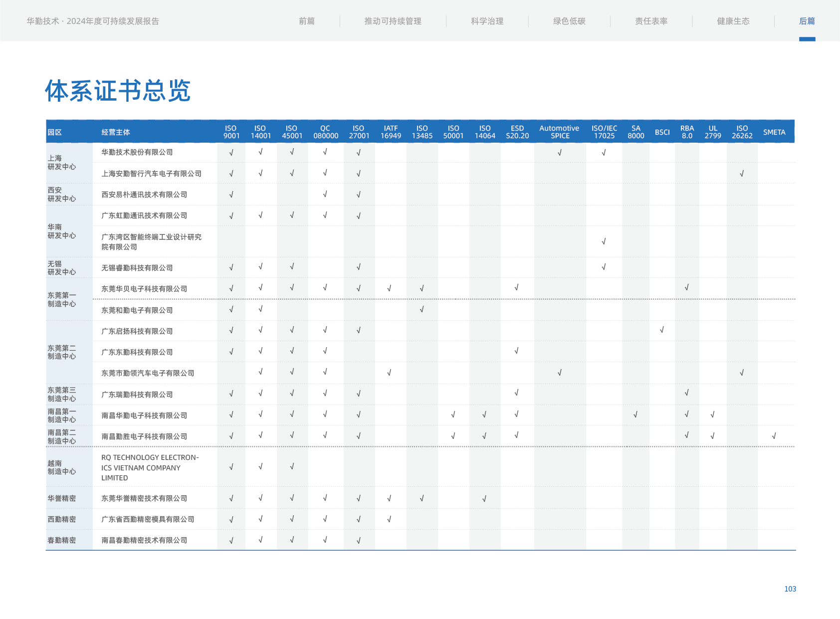Open the 前篇 navigation tab
Screen dimensions: 840x619
tap(306, 21)
